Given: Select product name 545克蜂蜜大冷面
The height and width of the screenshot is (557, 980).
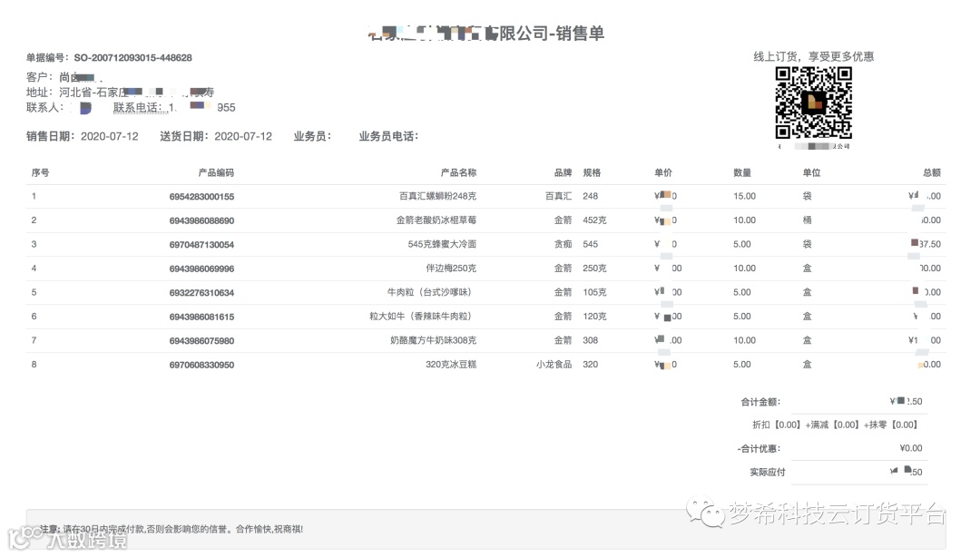Looking at the screenshot, I should pos(442,244).
